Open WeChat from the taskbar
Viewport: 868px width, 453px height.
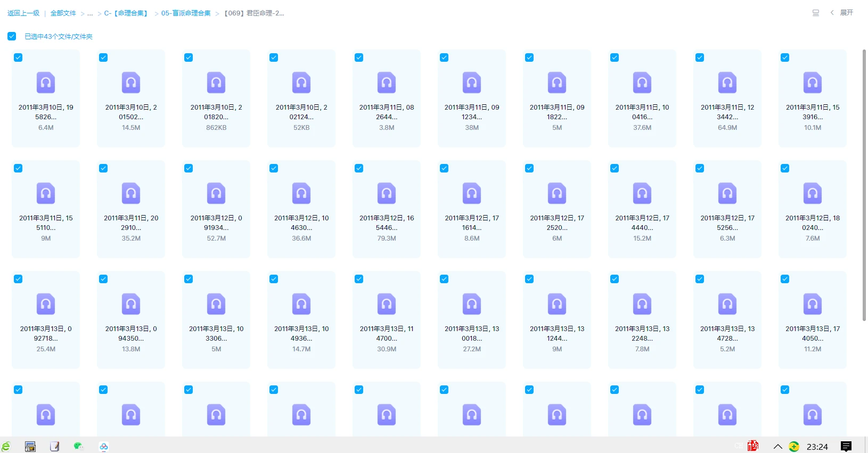(79, 447)
